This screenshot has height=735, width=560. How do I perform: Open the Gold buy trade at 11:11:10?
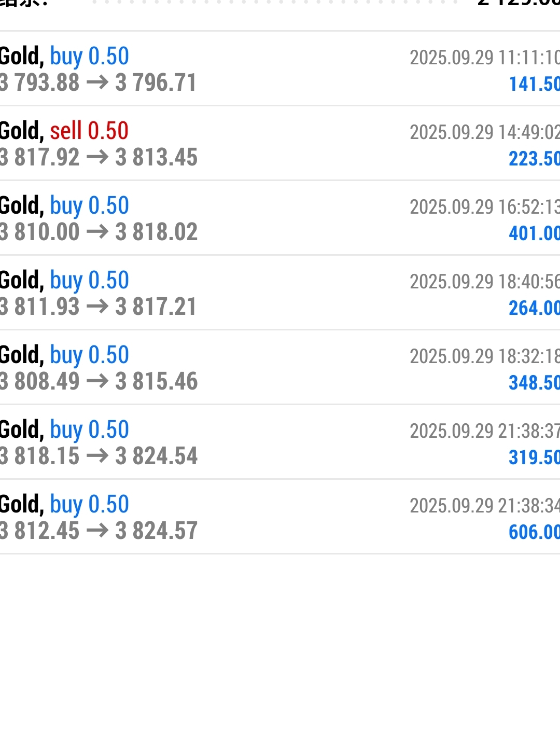tap(280, 68)
